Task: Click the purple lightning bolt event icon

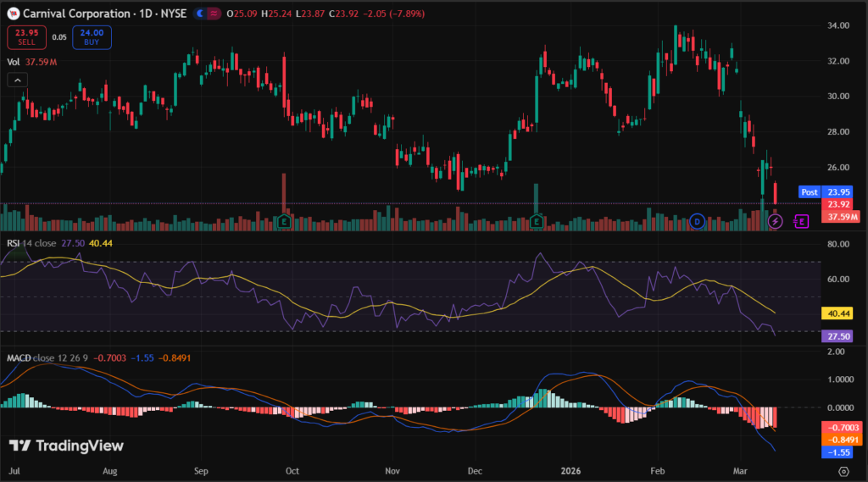Action: [x=775, y=221]
